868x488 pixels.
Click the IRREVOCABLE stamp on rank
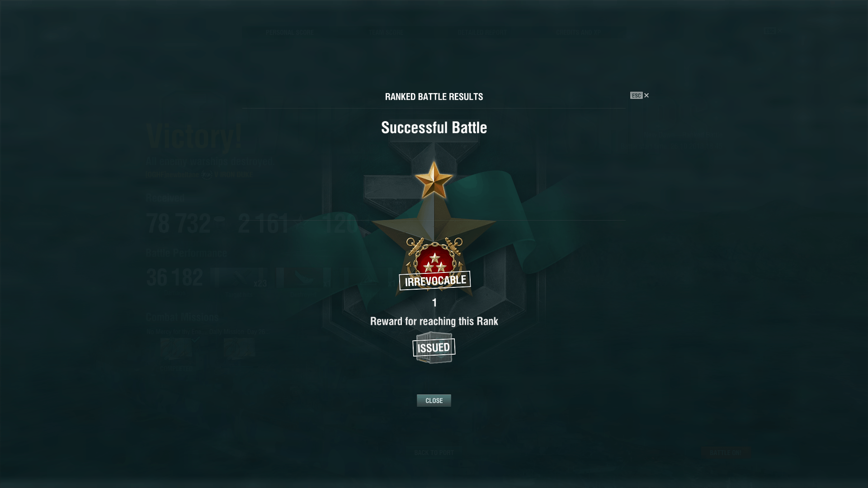click(x=435, y=281)
